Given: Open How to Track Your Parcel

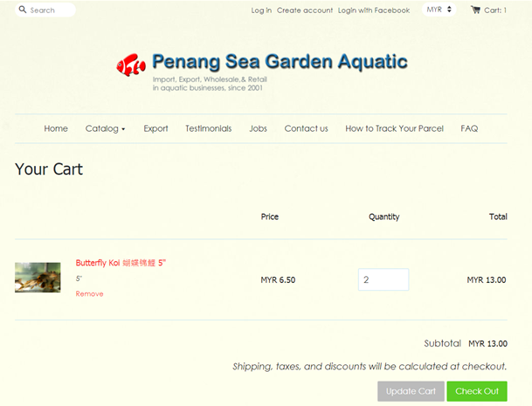Looking at the screenshot, I should pos(394,128).
